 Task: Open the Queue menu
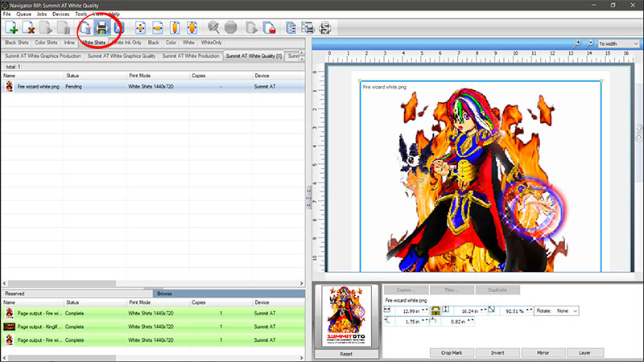pyautogui.click(x=23, y=14)
